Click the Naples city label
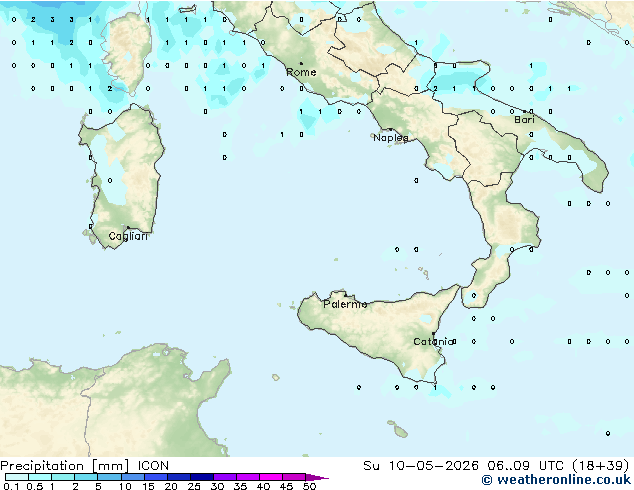This screenshot has height=490, width=634. tap(391, 138)
